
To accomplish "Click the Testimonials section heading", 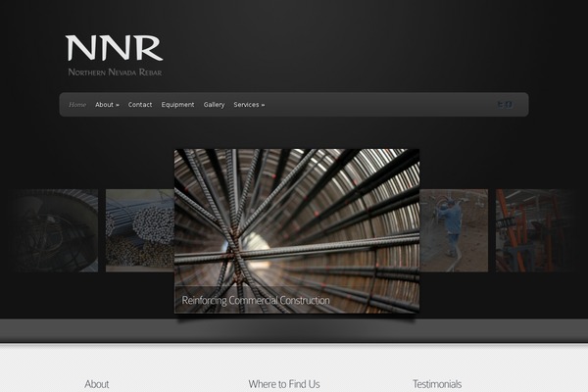I will pos(437,384).
